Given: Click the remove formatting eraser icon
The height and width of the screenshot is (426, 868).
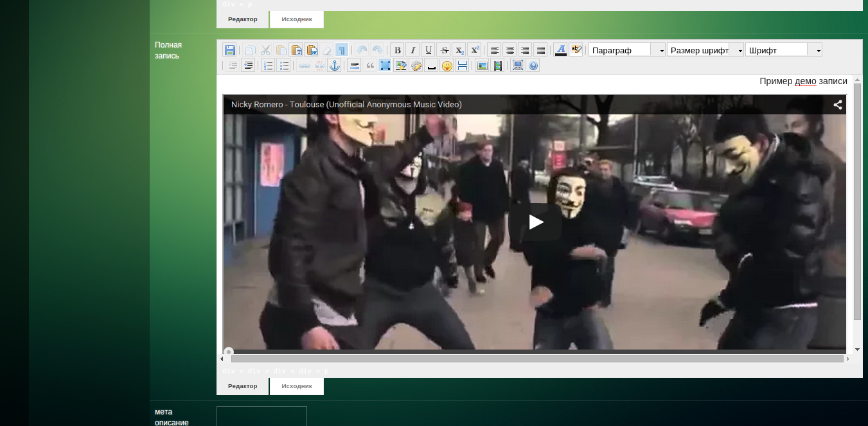Looking at the screenshot, I should pyautogui.click(x=327, y=50).
